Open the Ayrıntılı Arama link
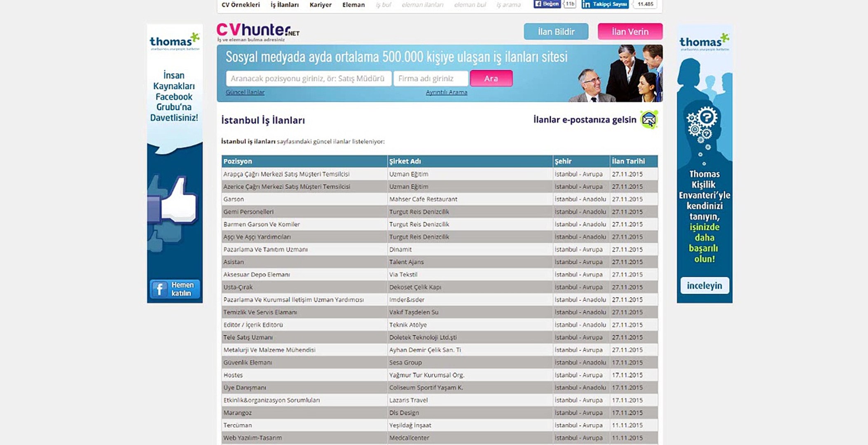868x445 pixels. tap(446, 92)
